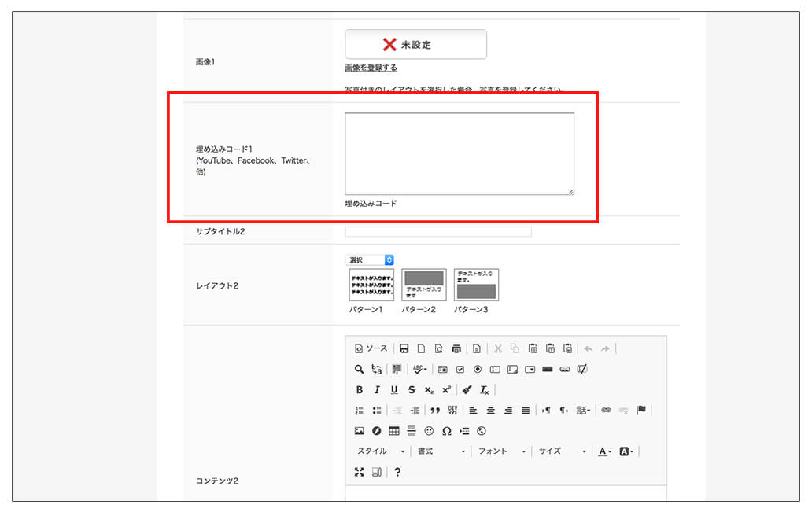This screenshot has height=512, width=812.
Task: Open the text color picker A
Action: [x=602, y=451]
